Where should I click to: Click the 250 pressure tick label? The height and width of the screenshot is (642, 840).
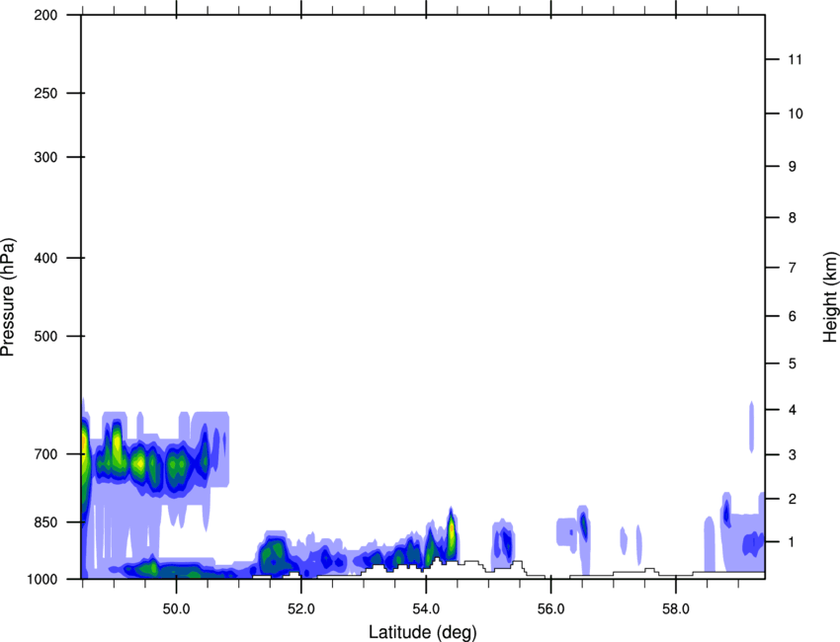(x=45, y=93)
